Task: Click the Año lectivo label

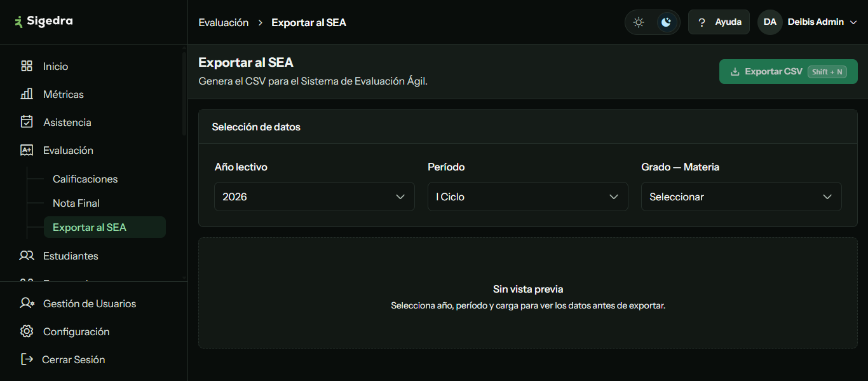Action: point(241,167)
